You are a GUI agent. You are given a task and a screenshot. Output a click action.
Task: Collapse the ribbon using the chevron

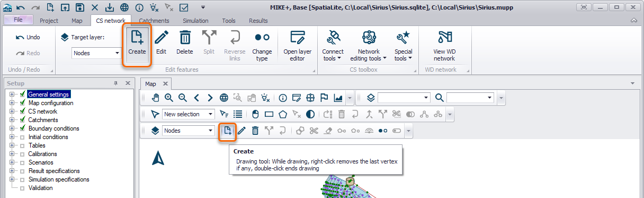(x=633, y=20)
